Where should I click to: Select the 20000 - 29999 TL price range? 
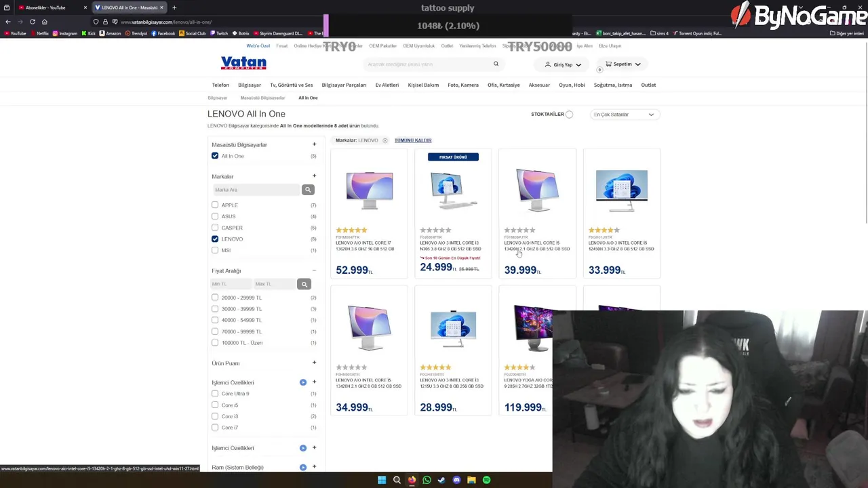(215, 298)
